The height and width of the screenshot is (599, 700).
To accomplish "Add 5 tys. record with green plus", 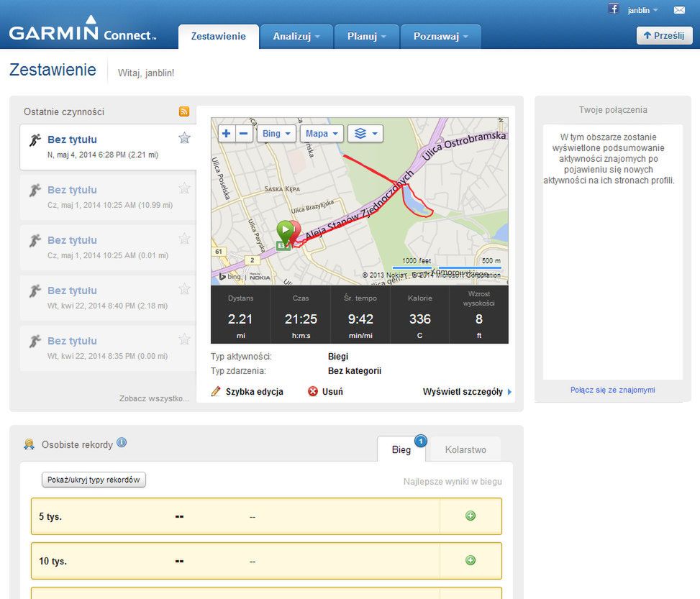I will pyautogui.click(x=471, y=516).
